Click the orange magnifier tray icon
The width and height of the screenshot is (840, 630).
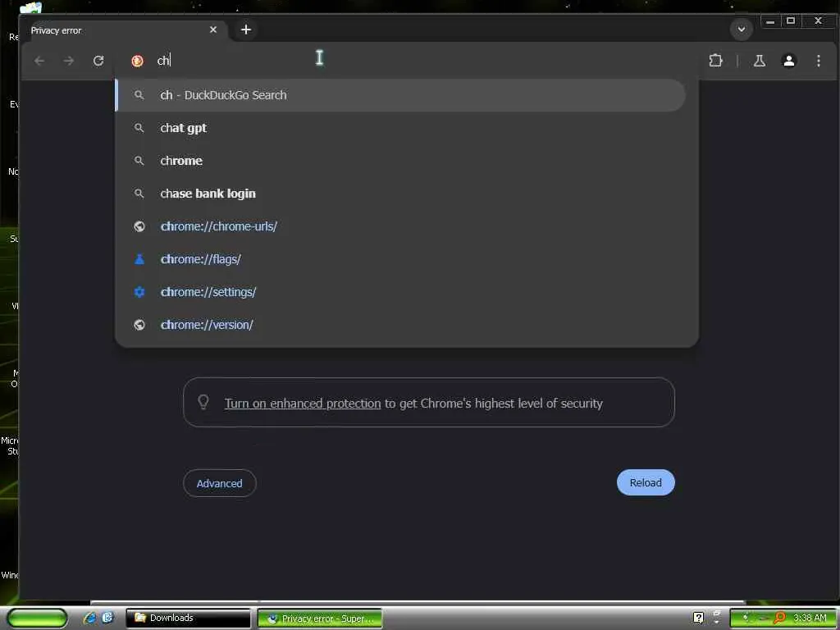pyautogui.click(x=779, y=618)
